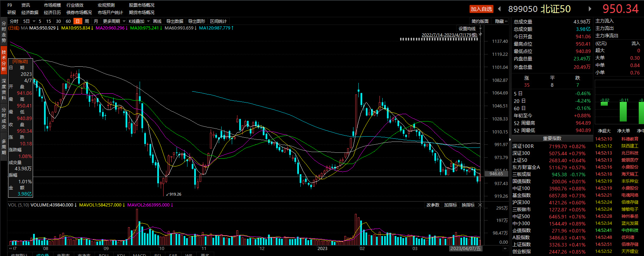The height and width of the screenshot is (256, 644).
Task: Select the 60 minute period
Action: [x=68, y=21]
